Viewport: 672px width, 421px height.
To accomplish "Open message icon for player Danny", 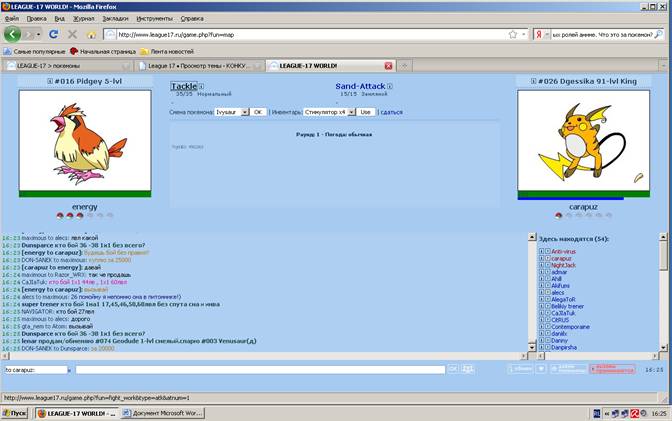I will (548, 340).
